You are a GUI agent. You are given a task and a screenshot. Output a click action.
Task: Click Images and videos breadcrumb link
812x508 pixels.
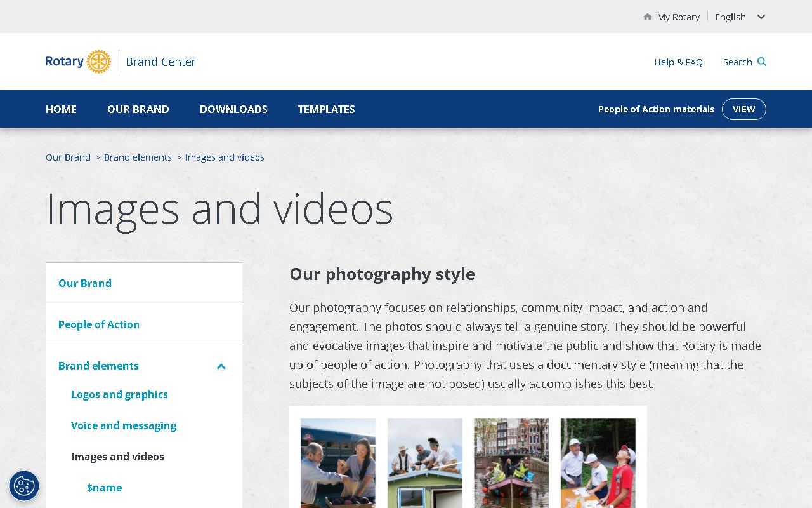tap(225, 157)
